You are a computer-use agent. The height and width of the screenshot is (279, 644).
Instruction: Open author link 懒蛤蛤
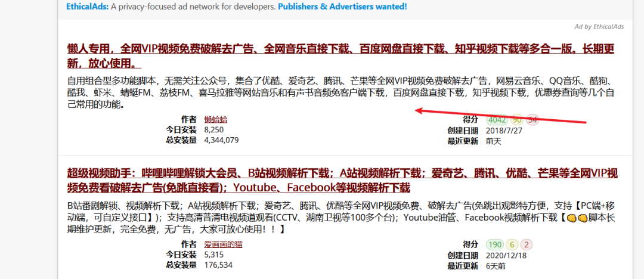tap(216, 120)
